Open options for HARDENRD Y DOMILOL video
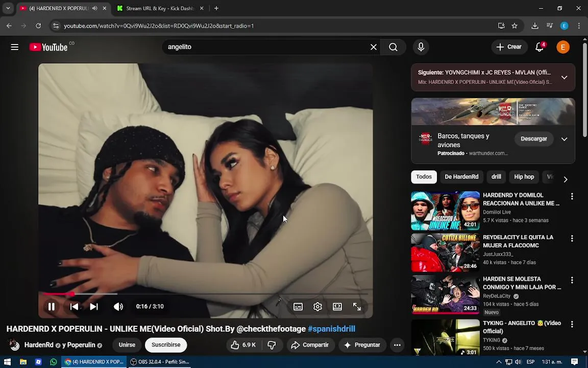 pos(572,196)
